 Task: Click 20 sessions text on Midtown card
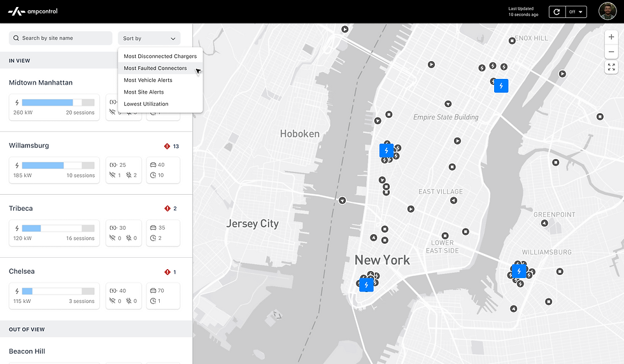tap(80, 113)
